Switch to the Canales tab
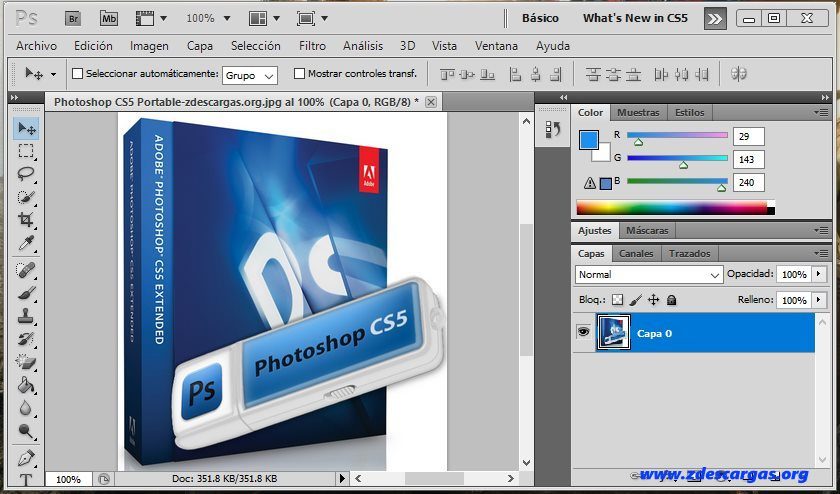This screenshot has width=840, height=494. click(x=636, y=253)
